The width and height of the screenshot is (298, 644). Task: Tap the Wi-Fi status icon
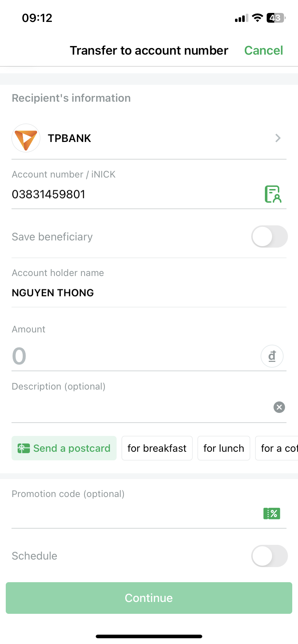[x=257, y=18]
